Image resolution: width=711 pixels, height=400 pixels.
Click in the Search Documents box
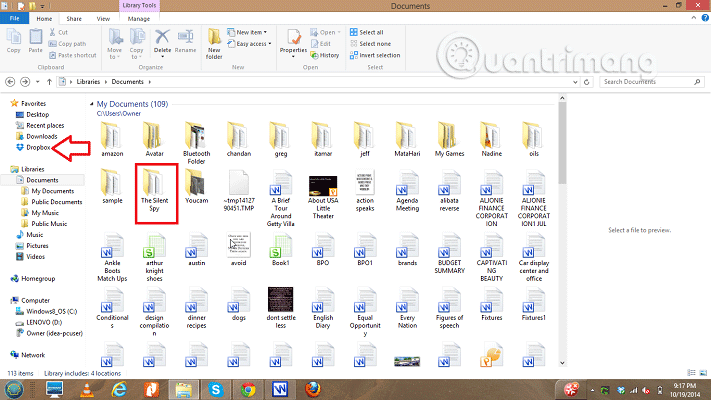[x=651, y=82]
